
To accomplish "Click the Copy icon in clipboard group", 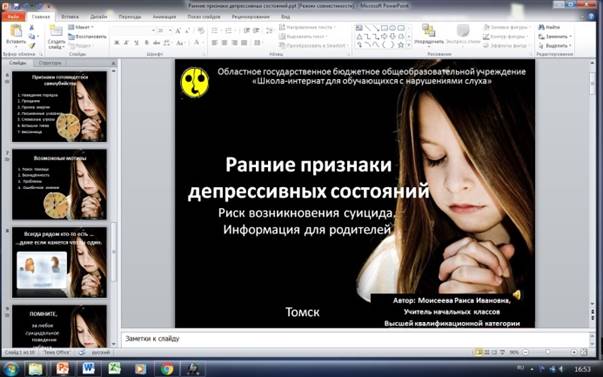I will tap(32, 37).
